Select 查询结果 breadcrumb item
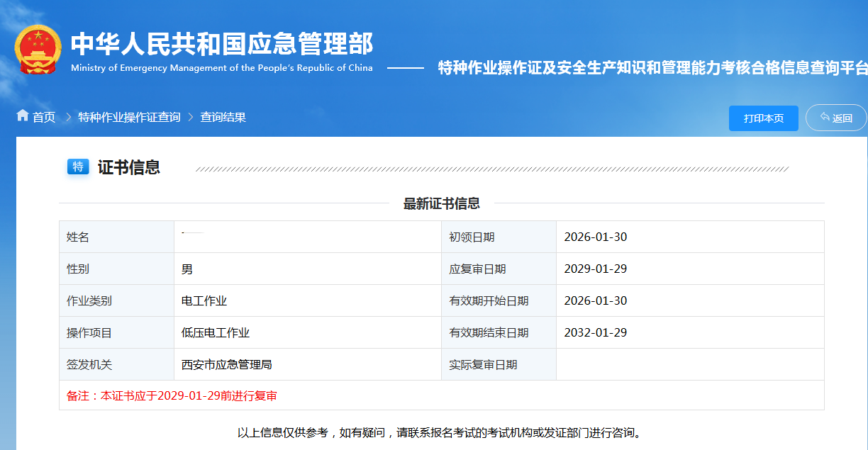Image resolution: width=868 pixels, height=450 pixels. point(223,117)
